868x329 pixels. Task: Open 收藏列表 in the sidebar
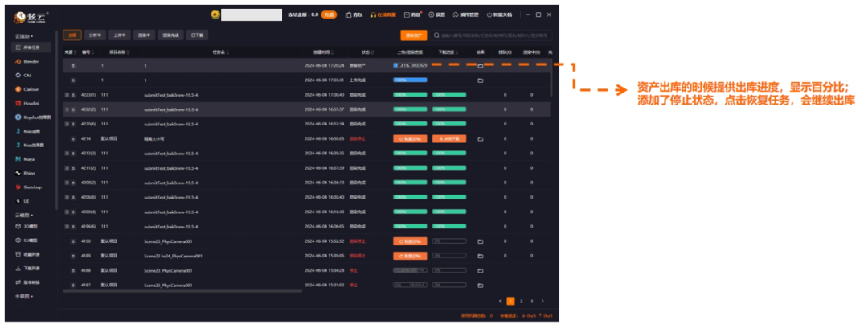click(x=27, y=254)
